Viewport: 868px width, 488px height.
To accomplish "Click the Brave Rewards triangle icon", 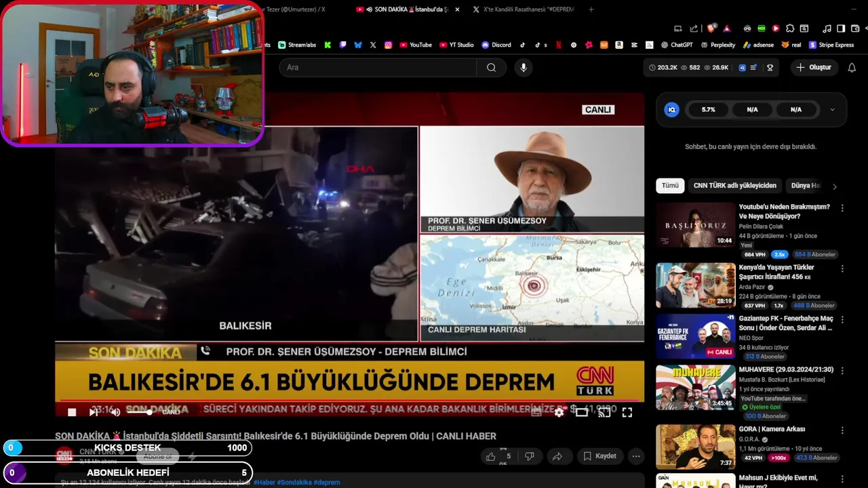I will 726,28.
